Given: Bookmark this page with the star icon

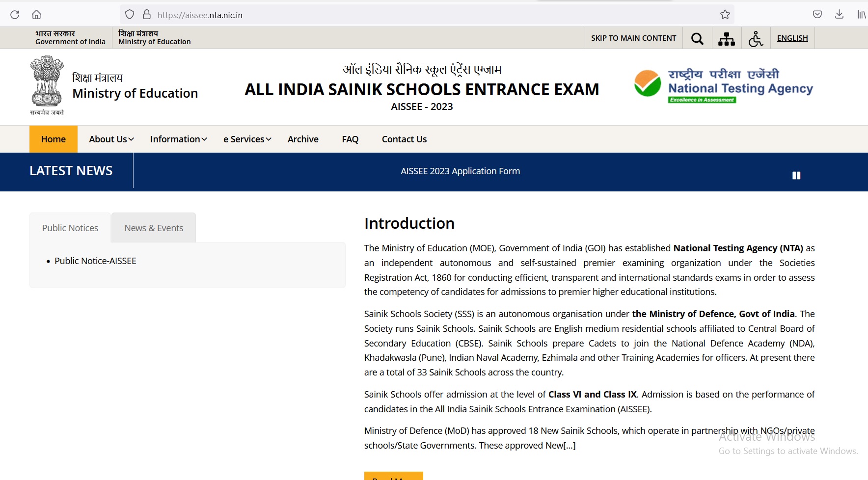Looking at the screenshot, I should 725,15.
